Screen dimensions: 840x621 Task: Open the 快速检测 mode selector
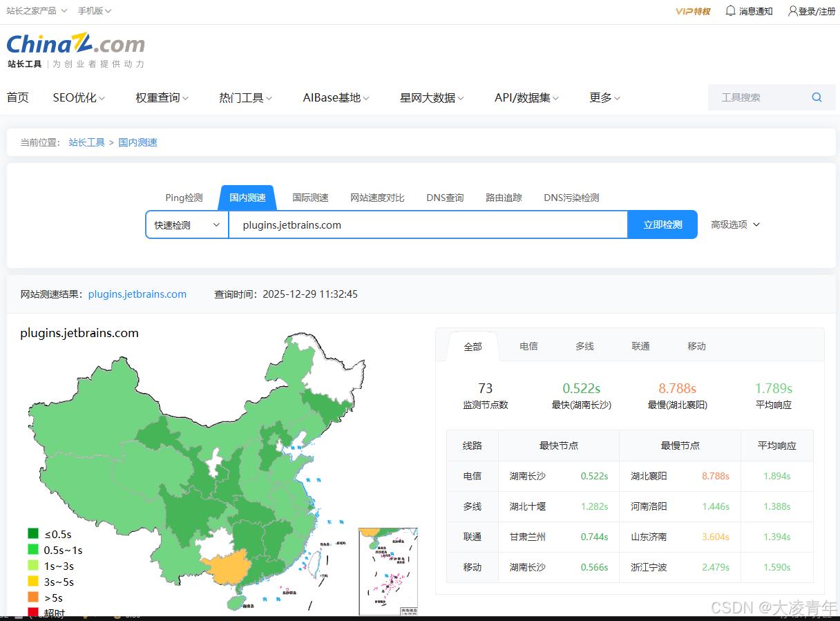coord(185,224)
